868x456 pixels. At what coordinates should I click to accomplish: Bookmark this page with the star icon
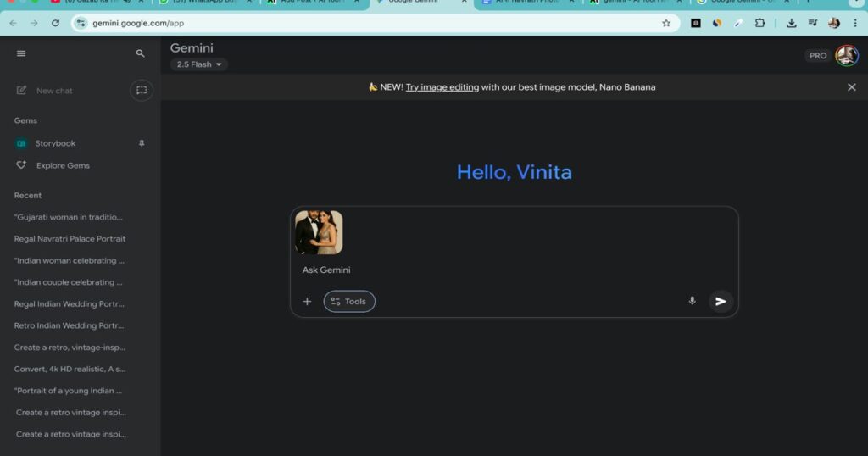tap(666, 23)
